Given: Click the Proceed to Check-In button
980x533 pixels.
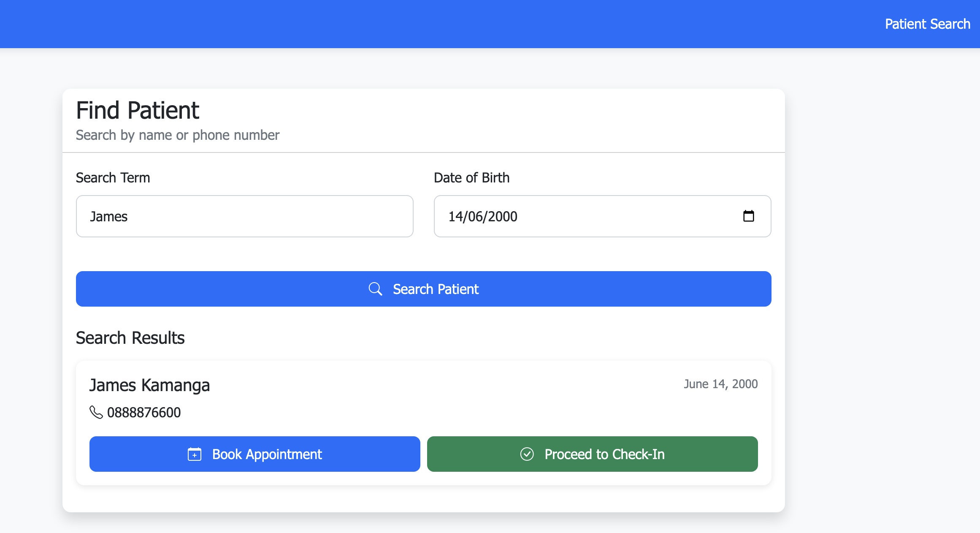Looking at the screenshot, I should [592, 454].
